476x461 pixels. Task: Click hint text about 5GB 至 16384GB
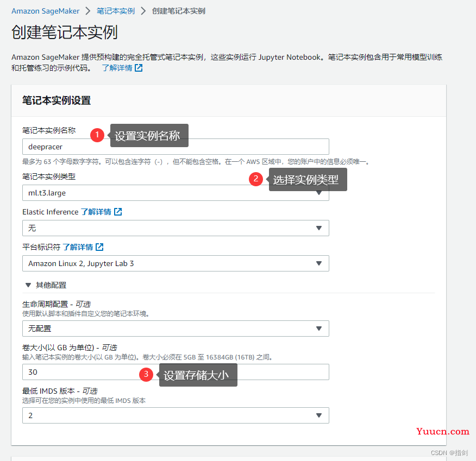click(x=147, y=357)
